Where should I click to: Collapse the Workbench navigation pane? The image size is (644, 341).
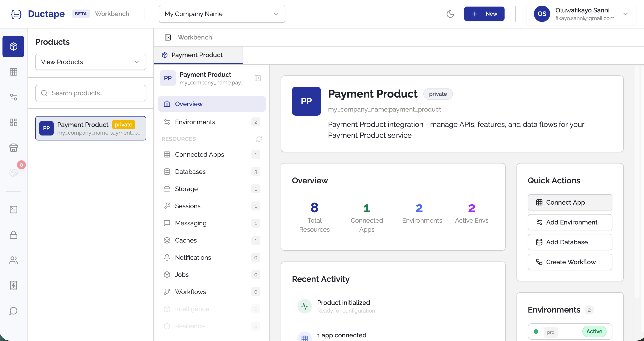[168, 37]
